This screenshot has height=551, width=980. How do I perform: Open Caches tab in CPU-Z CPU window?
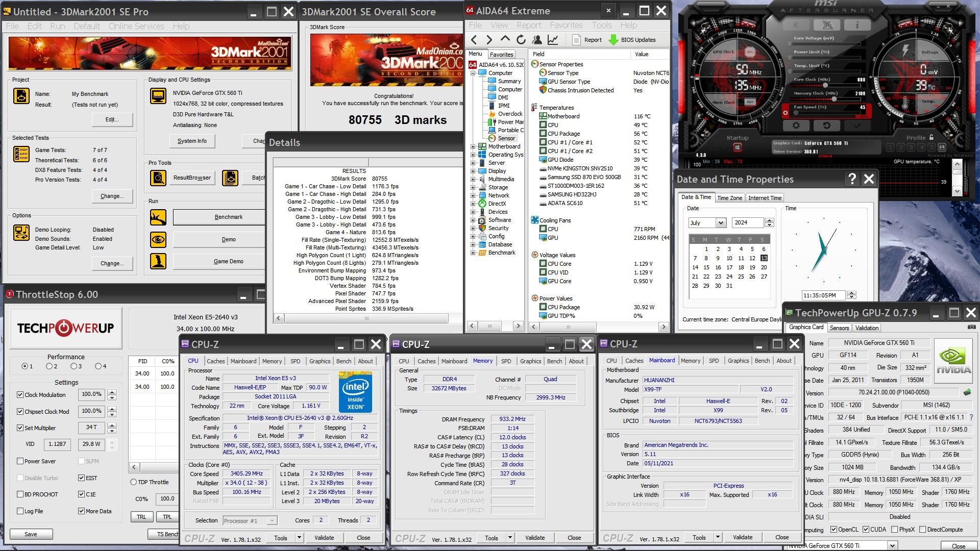pos(215,361)
